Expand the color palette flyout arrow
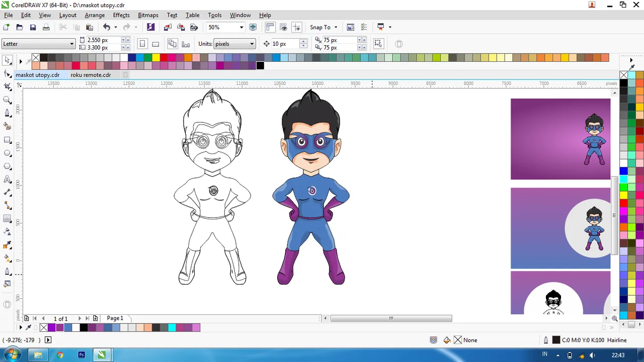The image size is (644, 362). click(x=21, y=61)
